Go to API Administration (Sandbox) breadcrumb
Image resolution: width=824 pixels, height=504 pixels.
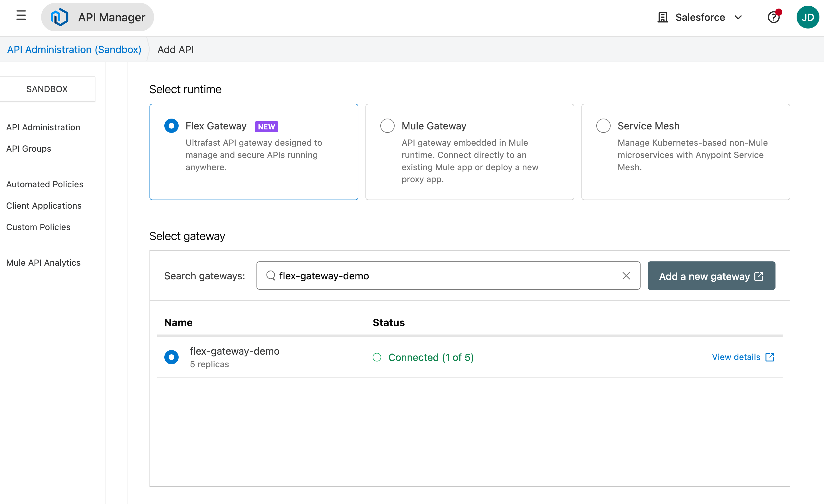74,49
